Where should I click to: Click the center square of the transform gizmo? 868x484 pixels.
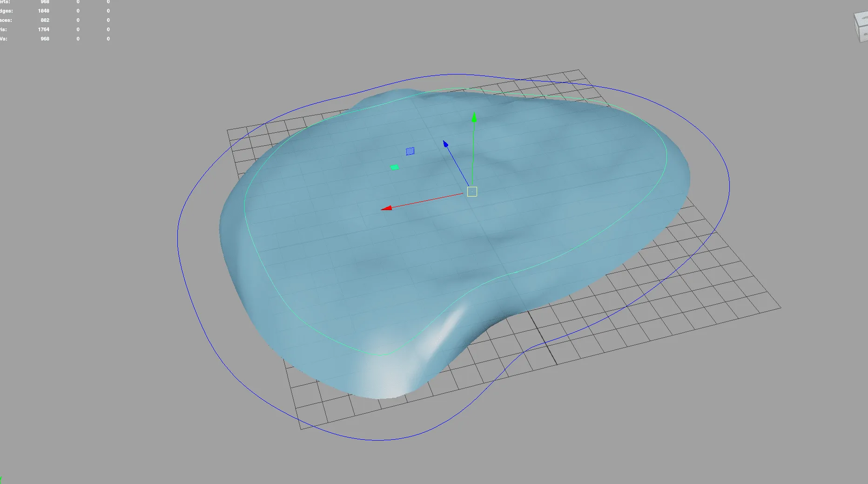coord(472,191)
